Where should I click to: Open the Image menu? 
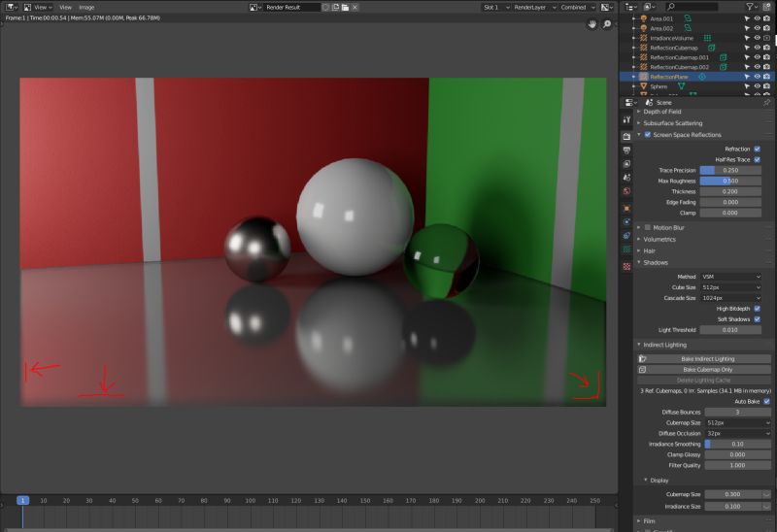pyautogui.click(x=86, y=7)
